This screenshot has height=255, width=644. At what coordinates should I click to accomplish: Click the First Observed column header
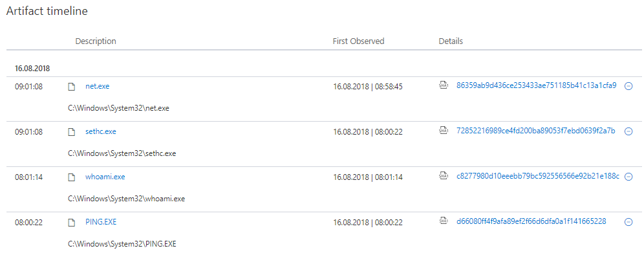[x=359, y=41]
